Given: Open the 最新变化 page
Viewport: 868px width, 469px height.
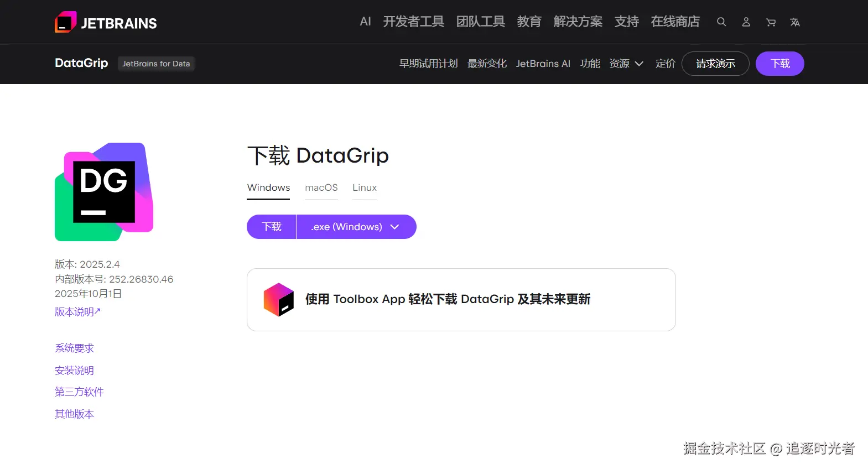Looking at the screenshot, I should point(487,64).
